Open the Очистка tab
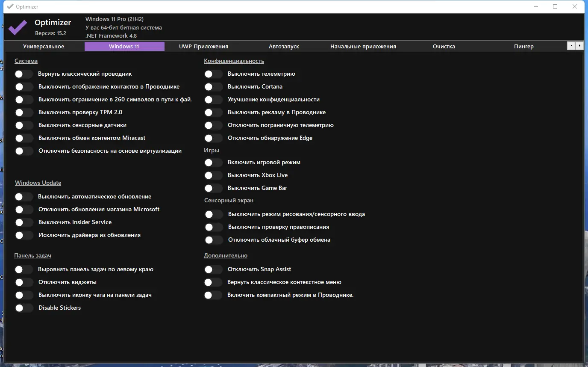This screenshot has width=588, height=367. (x=444, y=46)
